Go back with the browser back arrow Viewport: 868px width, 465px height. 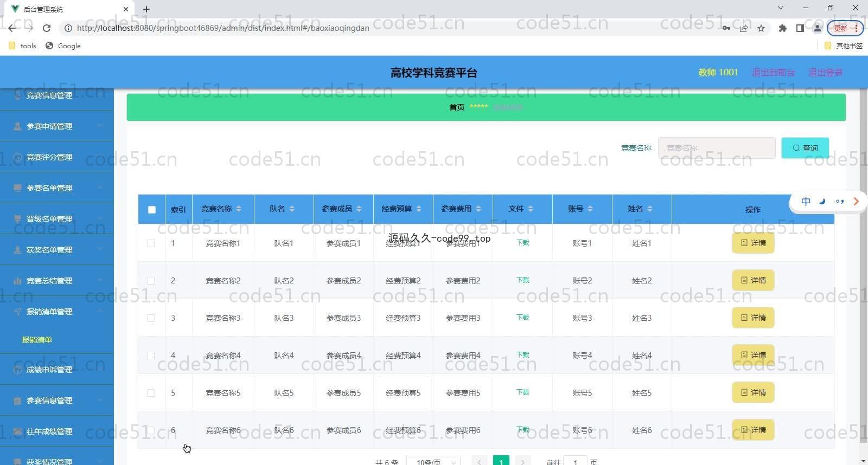pos(12,28)
